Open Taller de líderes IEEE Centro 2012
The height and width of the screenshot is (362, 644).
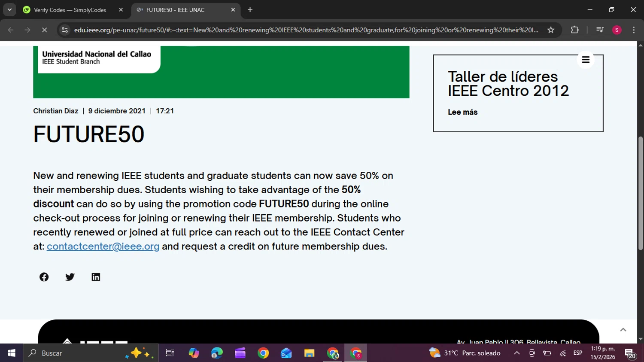[x=508, y=84]
